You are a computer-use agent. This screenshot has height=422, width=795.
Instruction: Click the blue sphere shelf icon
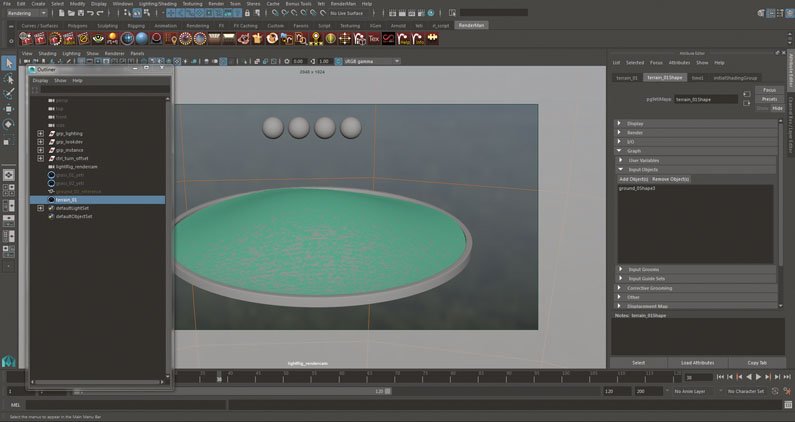coord(141,39)
